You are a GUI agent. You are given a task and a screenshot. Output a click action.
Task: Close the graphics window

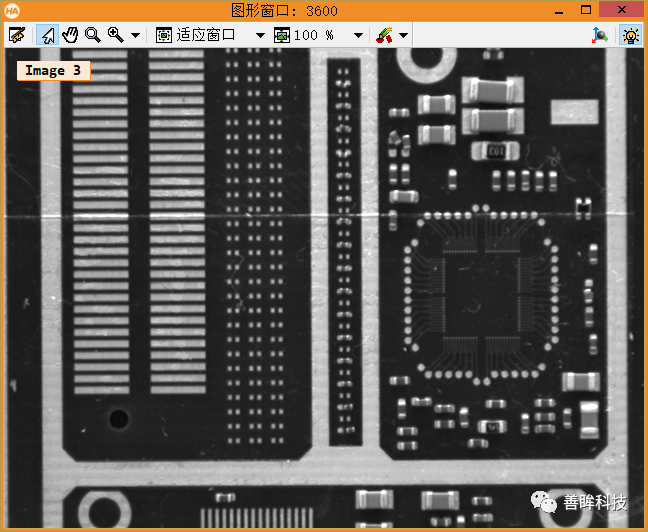coord(622,10)
